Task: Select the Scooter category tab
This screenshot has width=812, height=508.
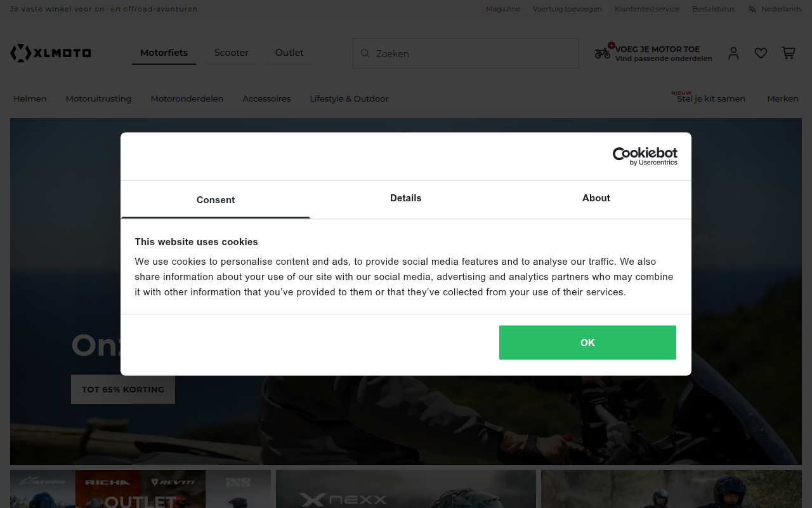Action: point(232,53)
